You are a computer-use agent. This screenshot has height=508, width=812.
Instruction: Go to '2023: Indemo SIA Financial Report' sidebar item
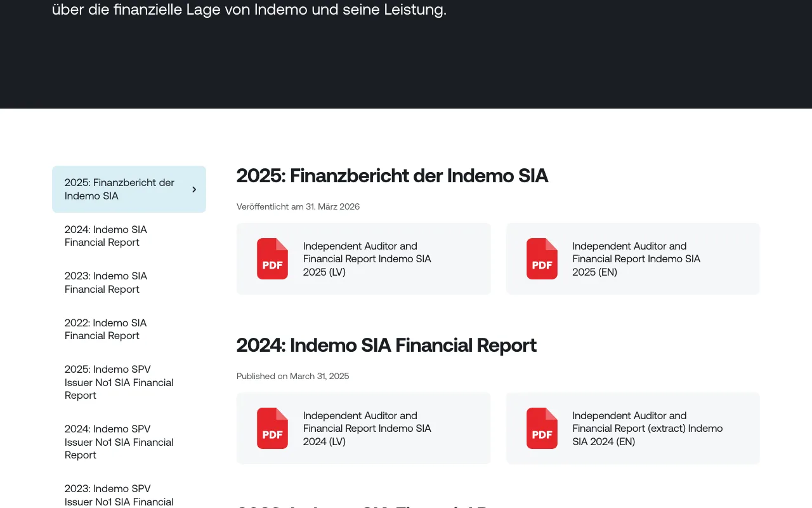point(129,283)
